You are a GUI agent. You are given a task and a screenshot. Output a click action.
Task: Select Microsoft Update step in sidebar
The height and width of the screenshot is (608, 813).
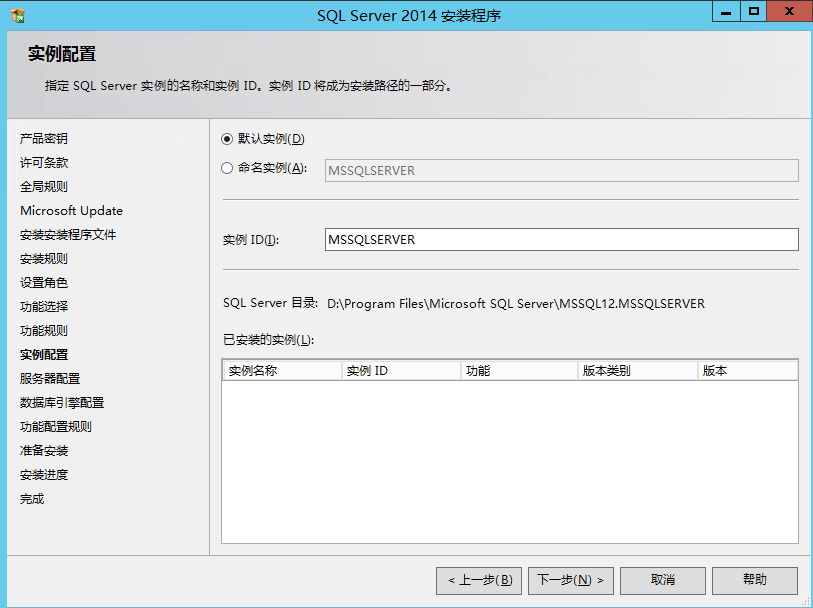pos(72,210)
